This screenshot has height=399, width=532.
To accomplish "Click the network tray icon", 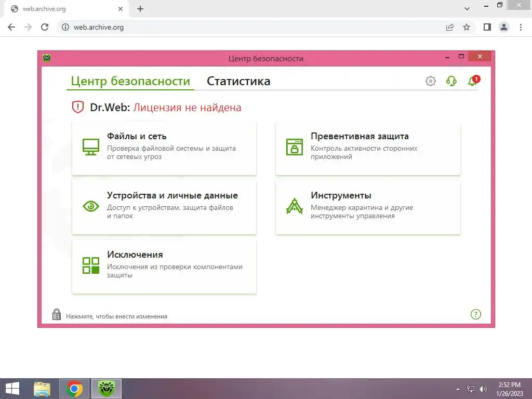I will pos(471,389).
